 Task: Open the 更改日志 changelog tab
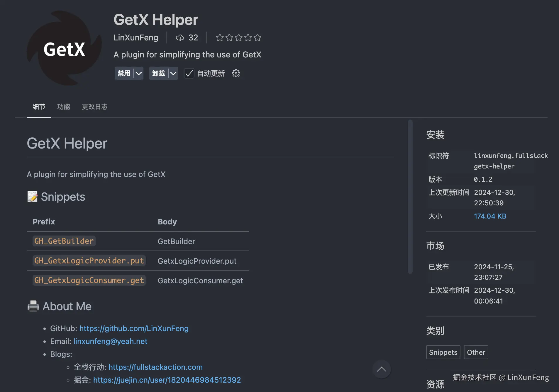pos(95,107)
